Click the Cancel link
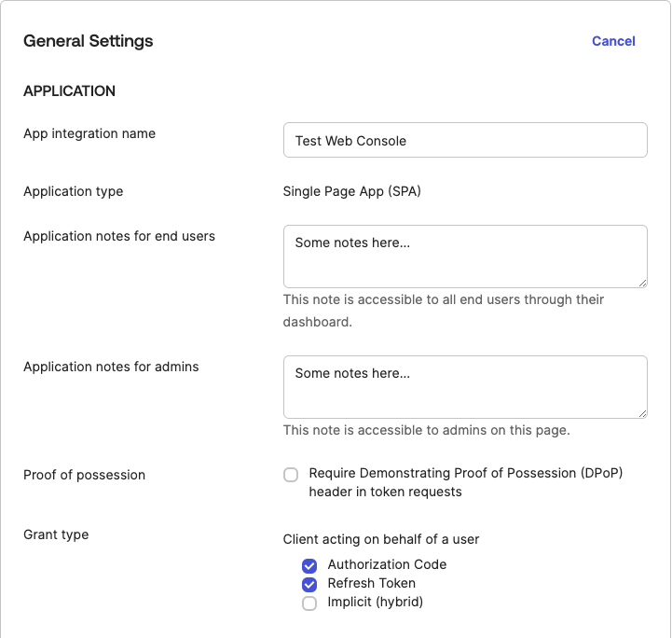 point(613,41)
